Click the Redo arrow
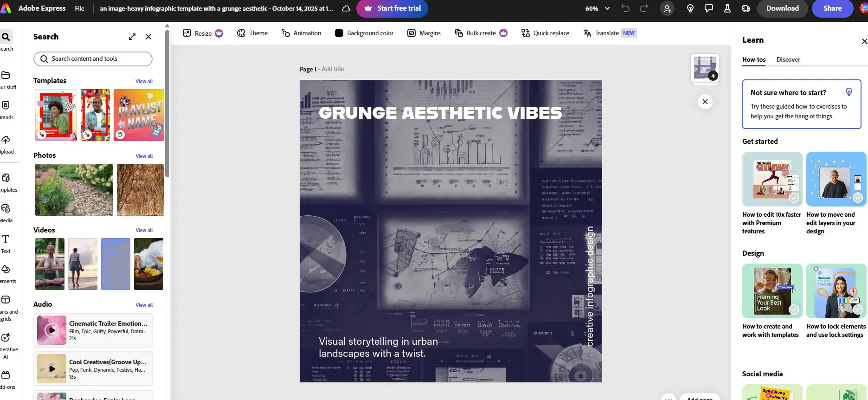The width and height of the screenshot is (868, 400). point(644,8)
